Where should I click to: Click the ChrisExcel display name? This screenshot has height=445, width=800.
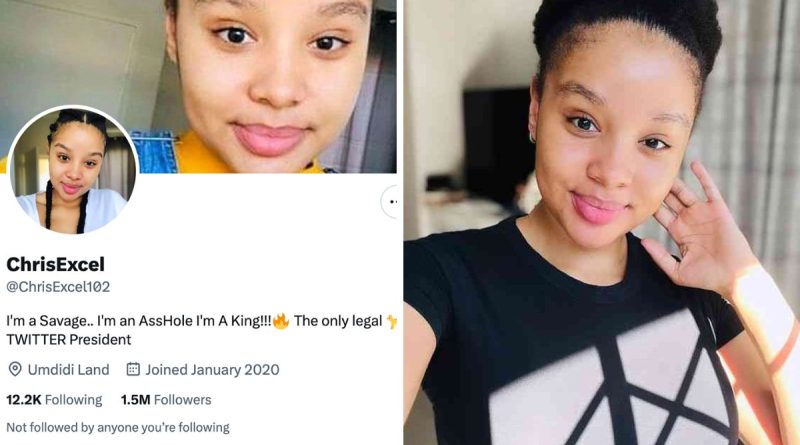point(55,265)
